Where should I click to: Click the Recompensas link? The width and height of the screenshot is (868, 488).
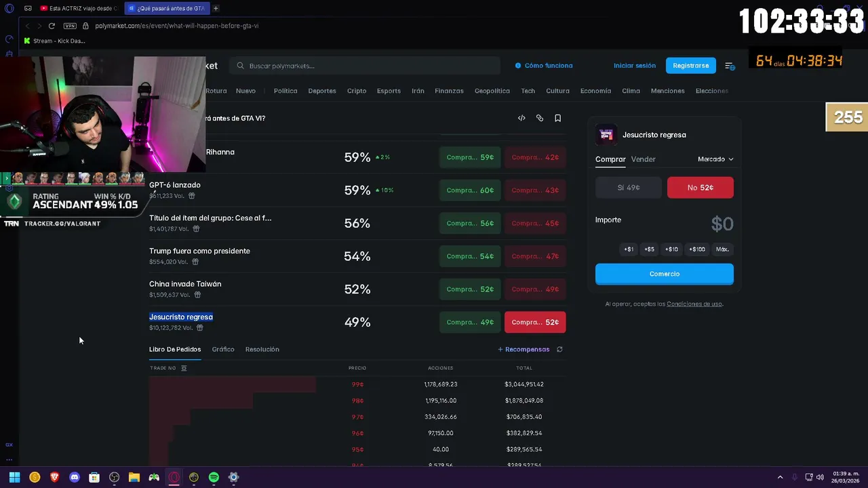pyautogui.click(x=524, y=350)
